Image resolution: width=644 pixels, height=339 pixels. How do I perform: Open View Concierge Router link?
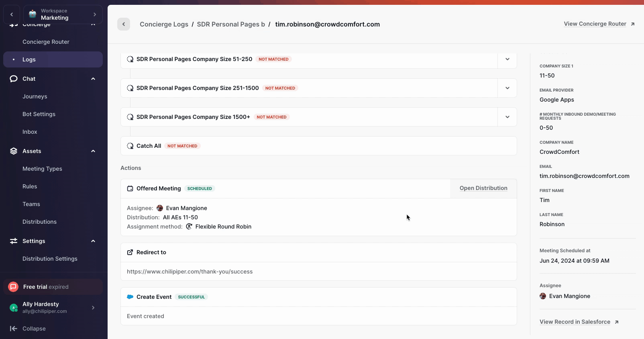[595, 24]
